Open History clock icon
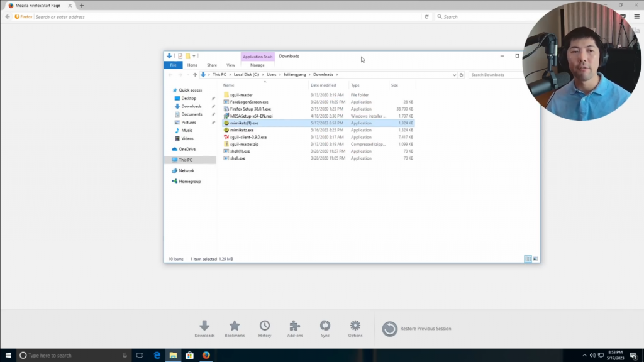 (265, 326)
